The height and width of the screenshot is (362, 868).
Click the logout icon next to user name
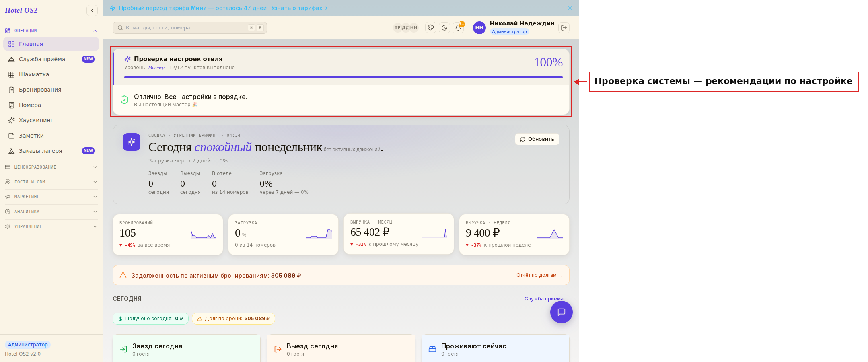(x=564, y=28)
